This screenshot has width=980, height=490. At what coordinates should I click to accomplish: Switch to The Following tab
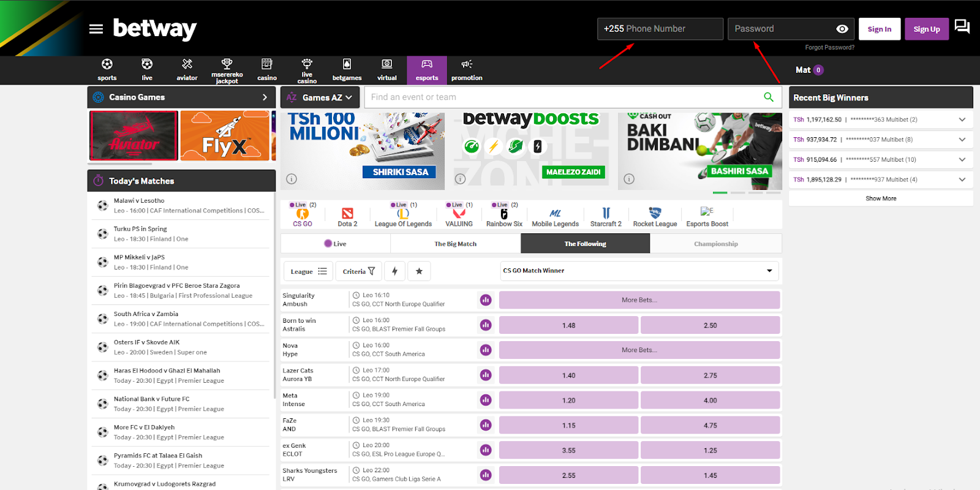[x=585, y=244]
